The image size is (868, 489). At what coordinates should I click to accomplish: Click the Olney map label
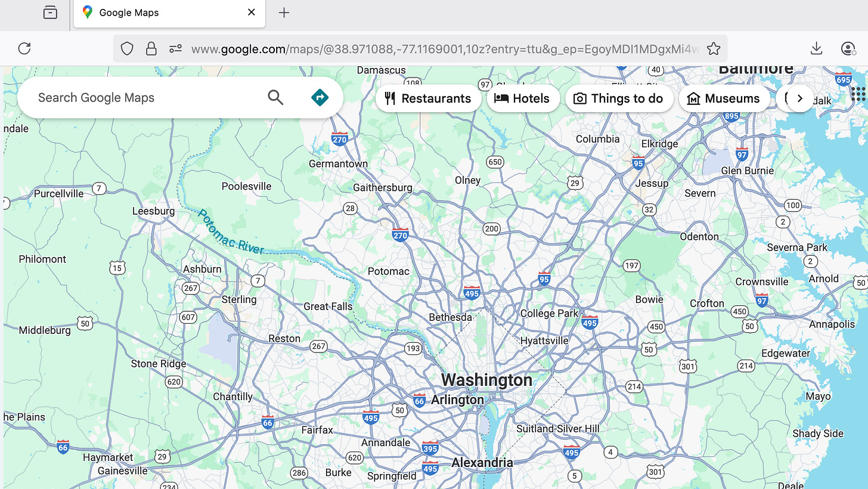click(x=467, y=180)
